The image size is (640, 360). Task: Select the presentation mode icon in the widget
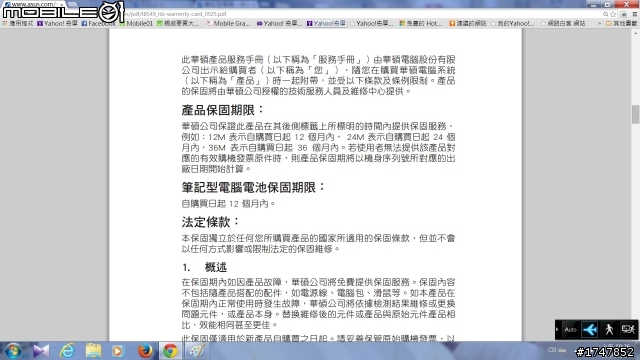coord(628,329)
